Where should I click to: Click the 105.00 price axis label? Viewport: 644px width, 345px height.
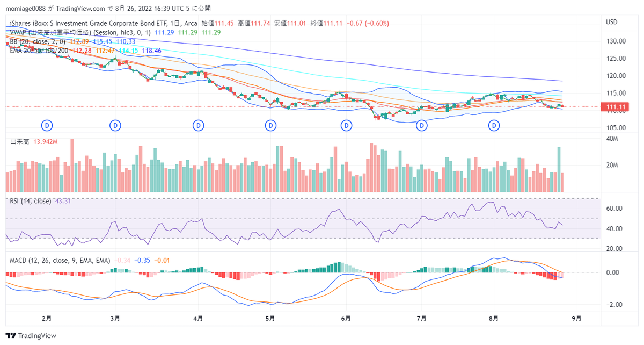pyautogui.click(x=616, y=128)
